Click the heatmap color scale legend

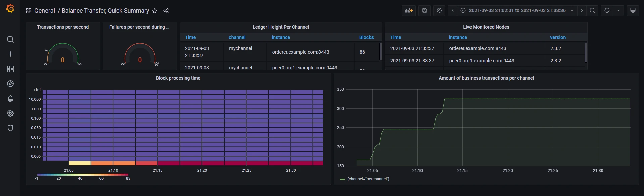coord(83,175)
